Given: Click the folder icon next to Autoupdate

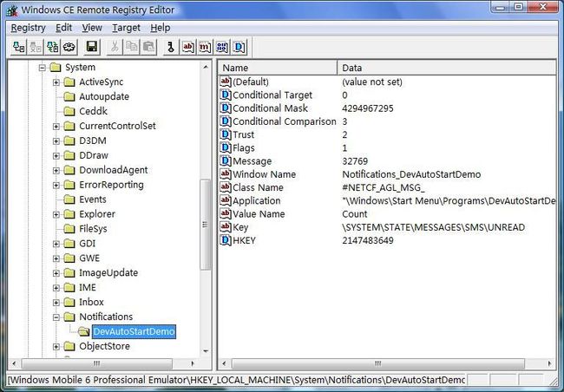Looking at the screenshot, I should 69,96.
